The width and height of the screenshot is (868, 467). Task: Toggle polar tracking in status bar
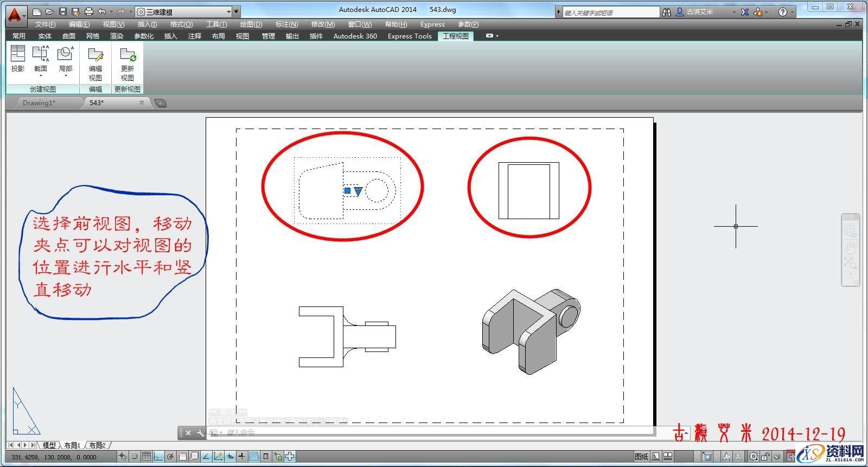[x=170, y=457]
